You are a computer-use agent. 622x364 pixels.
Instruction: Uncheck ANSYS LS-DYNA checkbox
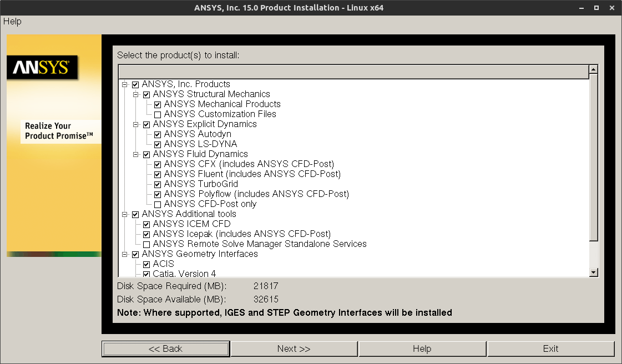[158, 144]
